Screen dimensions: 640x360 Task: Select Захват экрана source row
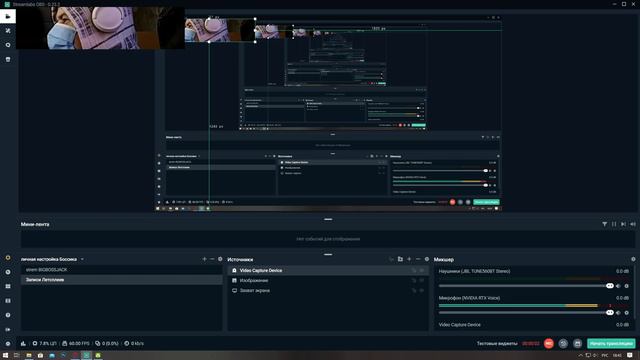(x=328, y=290)
